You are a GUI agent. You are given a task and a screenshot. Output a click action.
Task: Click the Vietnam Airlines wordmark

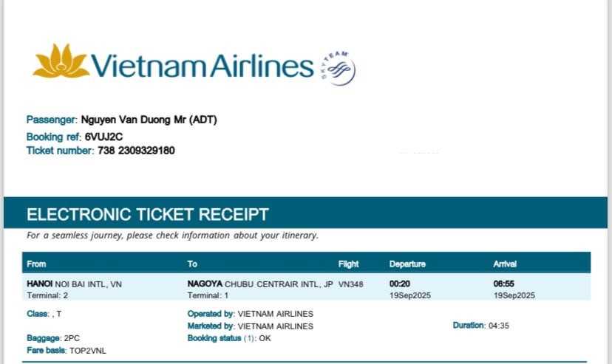202,66
